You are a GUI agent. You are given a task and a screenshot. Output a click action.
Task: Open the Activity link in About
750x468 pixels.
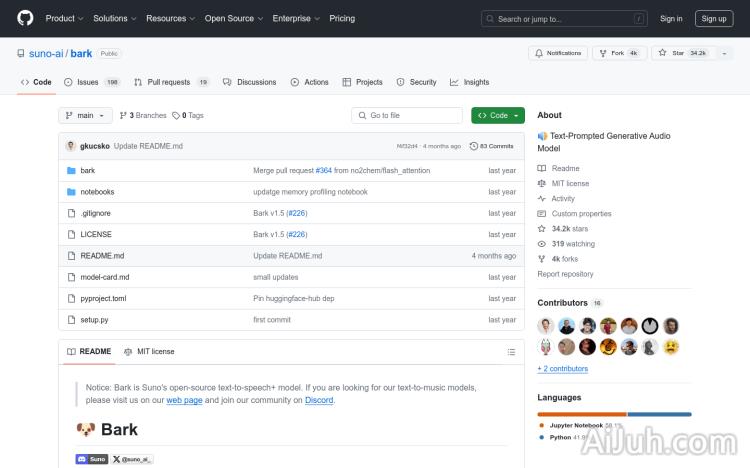(x=563, y=198)
